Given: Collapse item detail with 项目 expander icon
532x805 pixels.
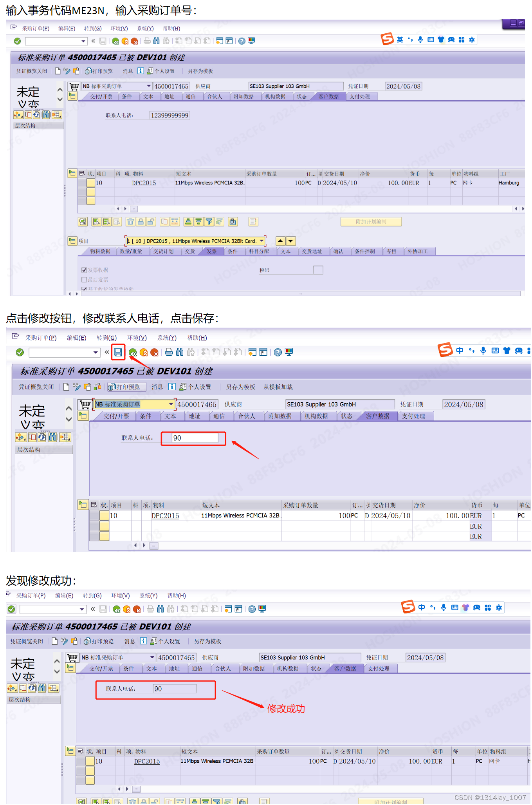Looking at the screenshot, I should point(72,241).
